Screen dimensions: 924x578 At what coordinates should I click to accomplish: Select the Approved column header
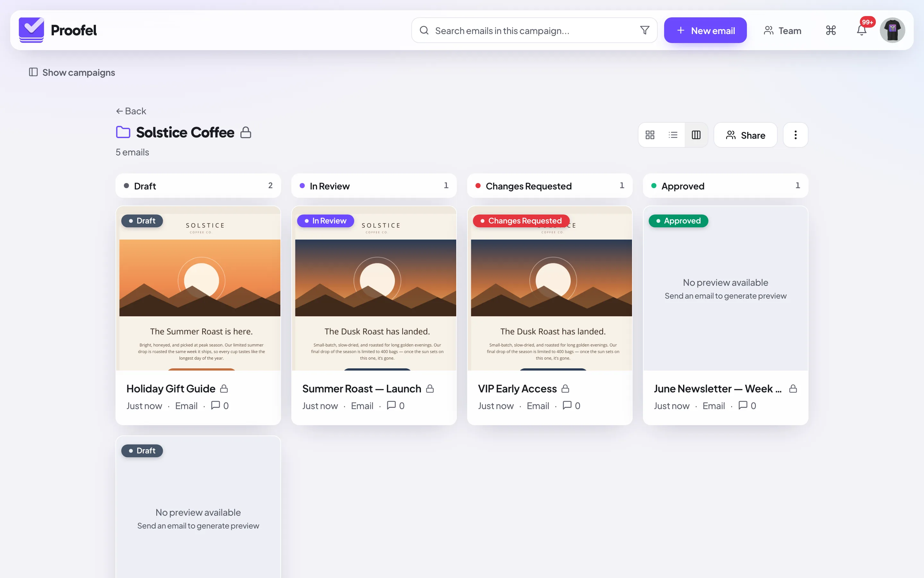point(725,186)
